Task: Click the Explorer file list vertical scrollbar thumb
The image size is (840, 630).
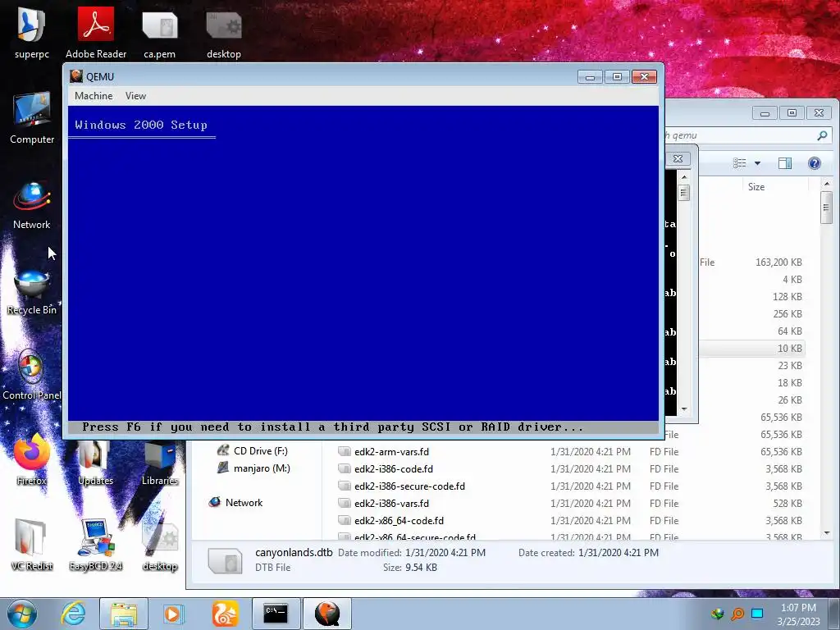Action: tap(826, 207)
